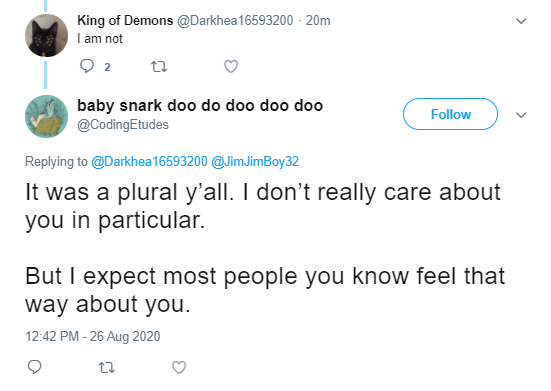
Task: Expand options chevron on King of Demons tweet
Action: tap(521, 21)
